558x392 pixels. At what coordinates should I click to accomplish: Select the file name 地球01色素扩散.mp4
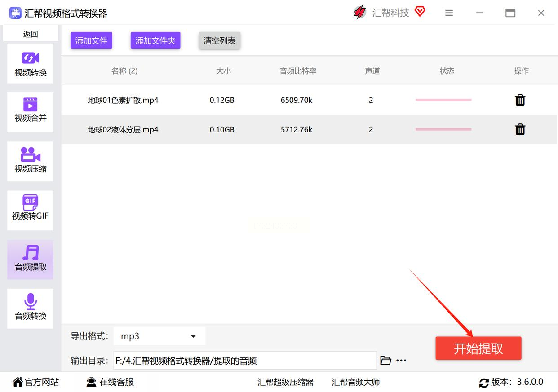click(123, 100)
